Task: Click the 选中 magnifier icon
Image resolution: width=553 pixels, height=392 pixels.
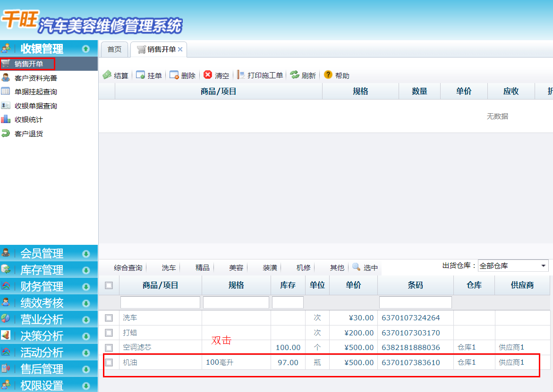Action: (356, 267)
